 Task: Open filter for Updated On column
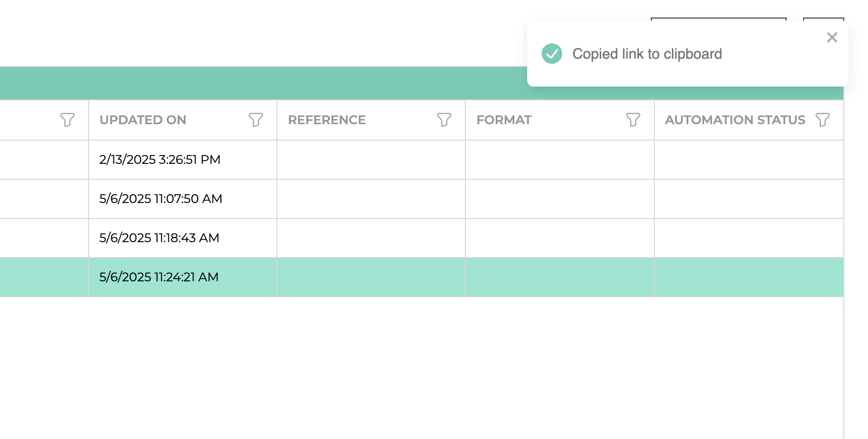click(x=256, y=120)
